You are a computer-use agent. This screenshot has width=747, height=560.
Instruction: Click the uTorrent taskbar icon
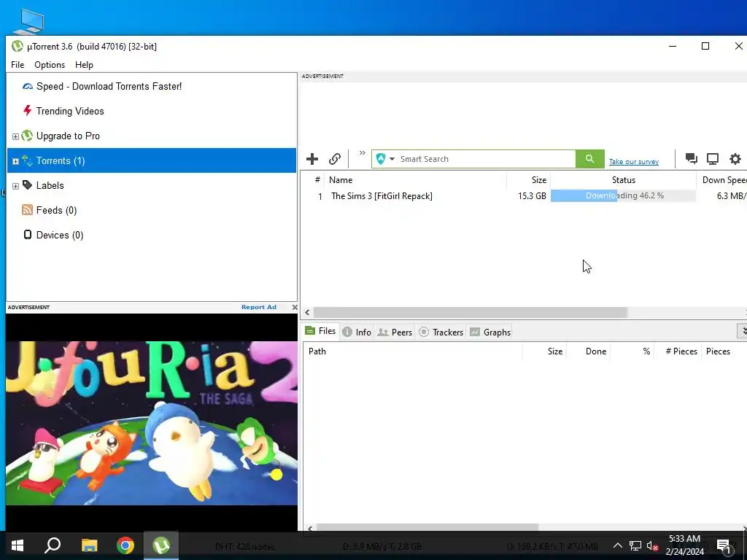pyautogui.click(x=161, y=545)
